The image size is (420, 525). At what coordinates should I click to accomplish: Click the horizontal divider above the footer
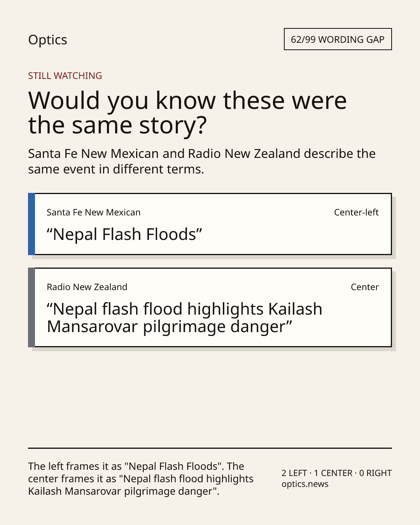(210, 448)
